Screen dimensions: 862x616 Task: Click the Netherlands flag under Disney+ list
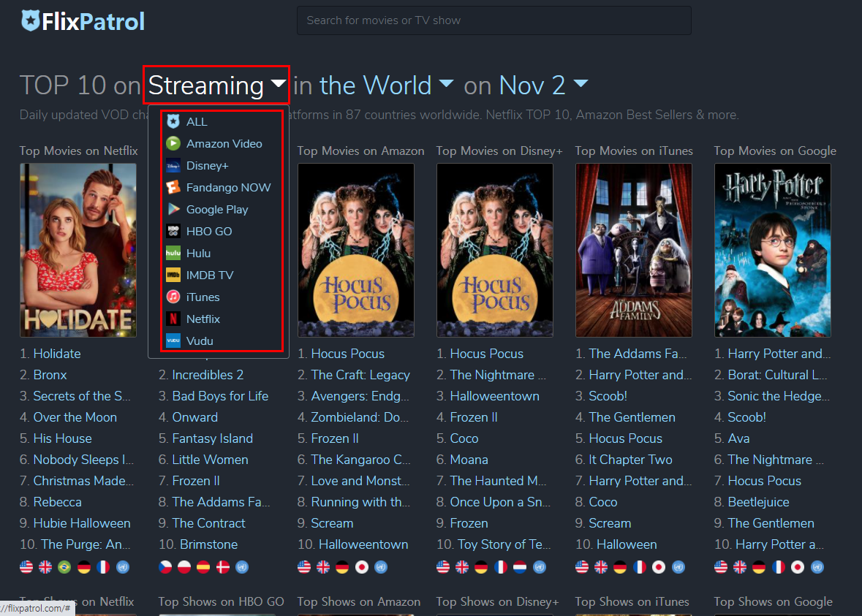click(520, 567)
